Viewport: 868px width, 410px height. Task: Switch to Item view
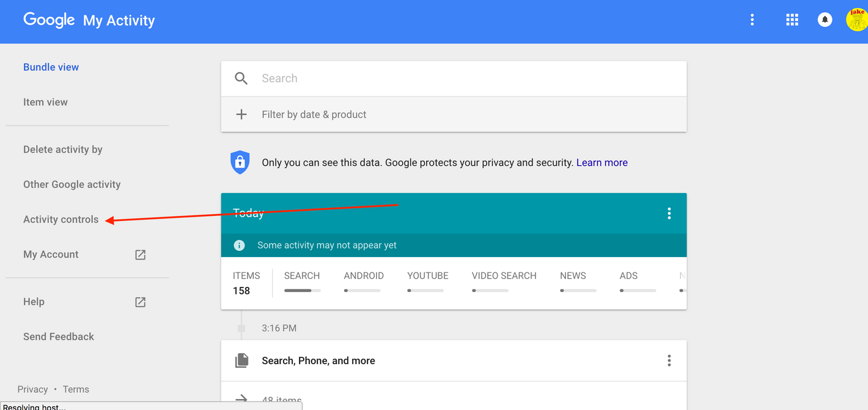45,102
